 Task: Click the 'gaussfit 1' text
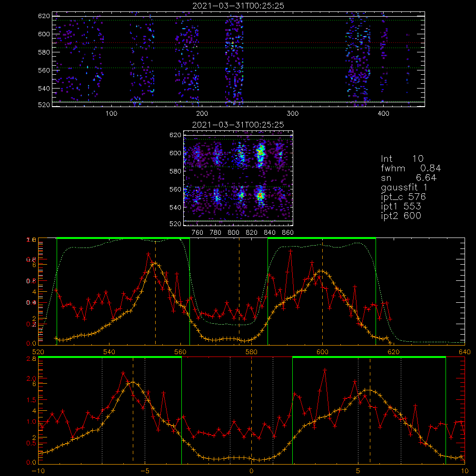tap(404, 187)
